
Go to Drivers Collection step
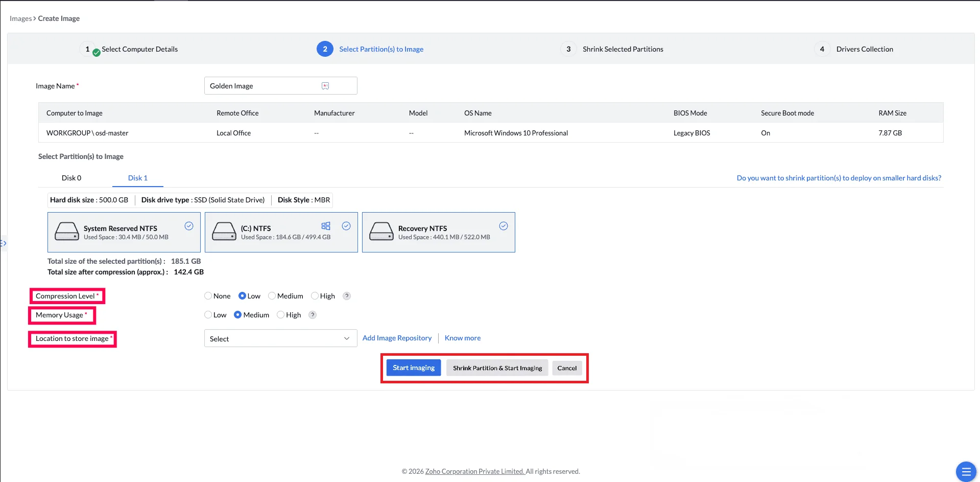click(x=865, y=49)
